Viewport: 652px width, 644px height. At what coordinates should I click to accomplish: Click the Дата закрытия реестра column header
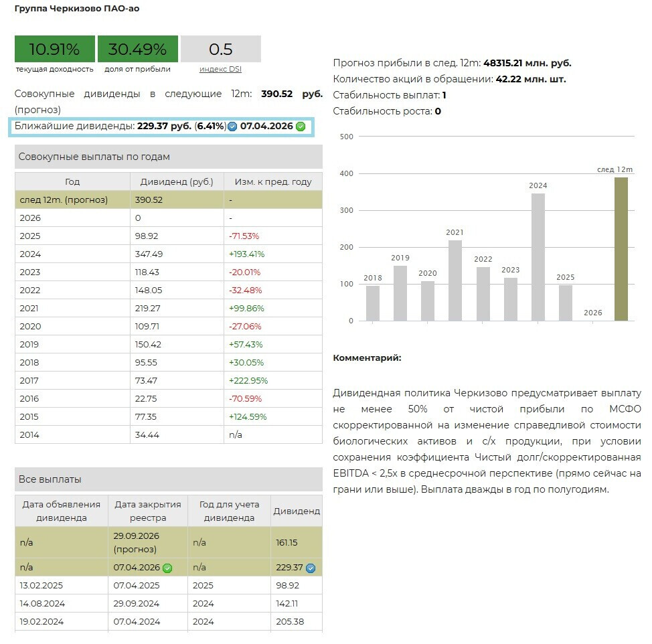[148, 511]
